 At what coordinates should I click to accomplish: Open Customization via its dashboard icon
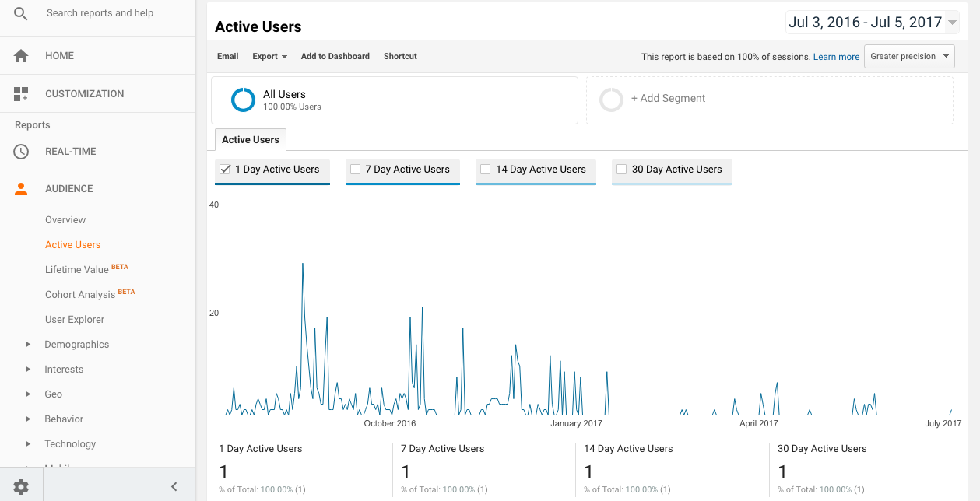click(21, 94)
